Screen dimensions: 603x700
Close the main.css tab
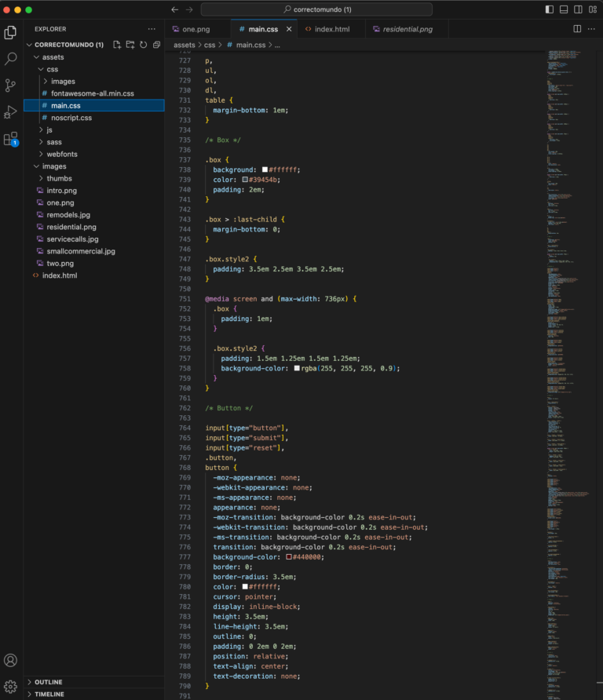coord(289,29)
